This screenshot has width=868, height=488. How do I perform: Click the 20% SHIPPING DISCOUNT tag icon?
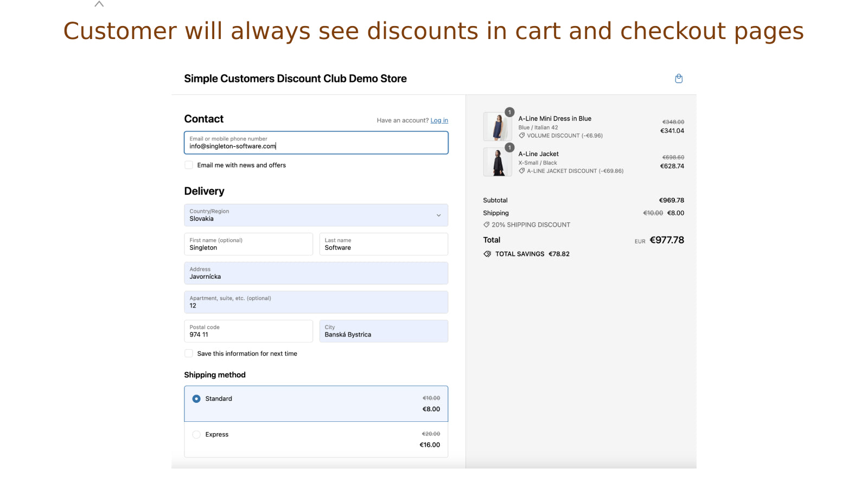pos(487,224)
